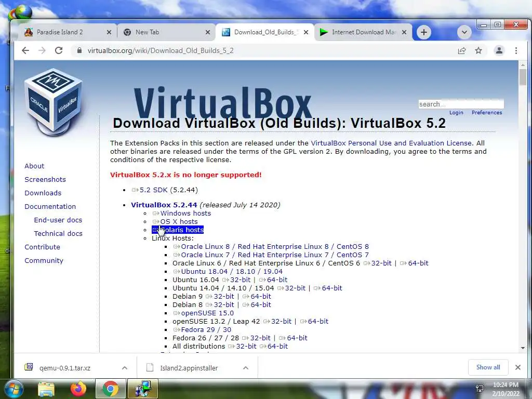Download Oracle Linux 6 32-bit package
Viewport: 532px width, 399px height.
click(x=377, y=263)
